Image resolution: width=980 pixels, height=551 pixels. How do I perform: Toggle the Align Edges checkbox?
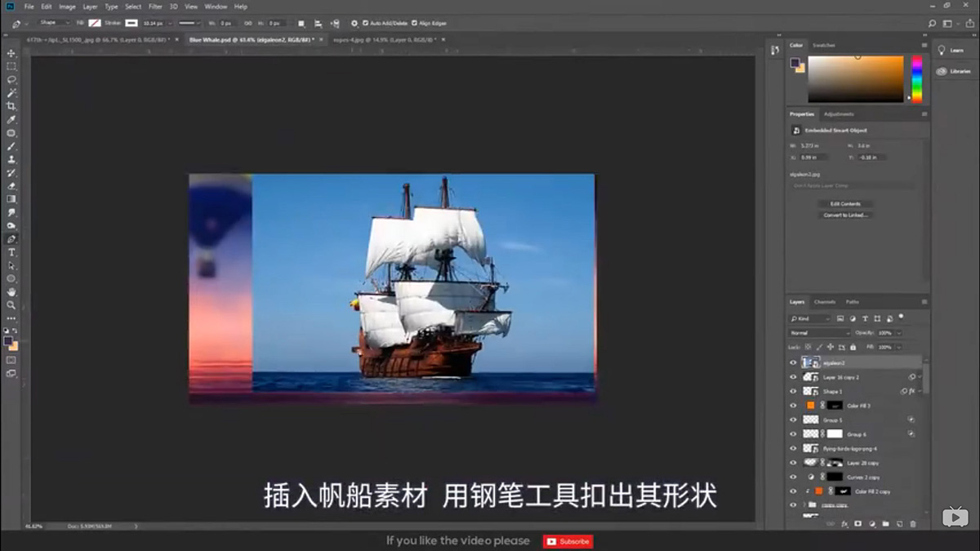[x=416, y=23]
